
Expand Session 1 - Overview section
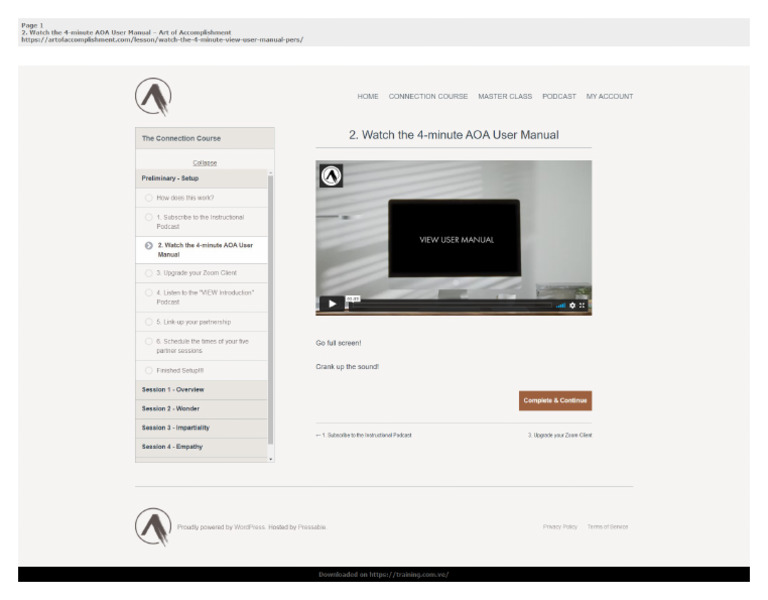(202, 389)
